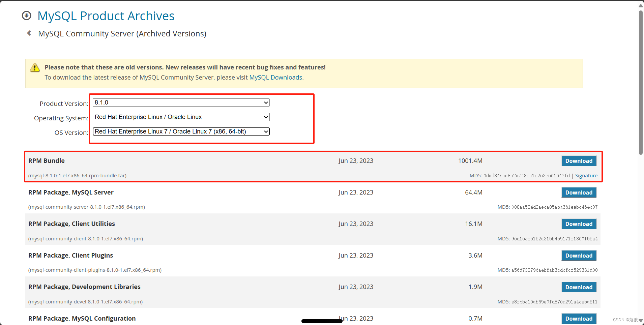Click the 1001.4M file size
This screenshot has height=325, width=644.
pos(470,161)
